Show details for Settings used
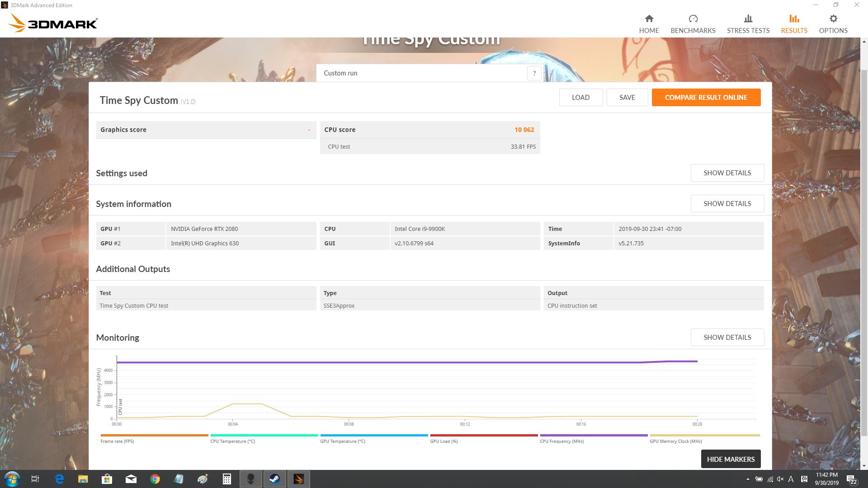This screenshot has height=488, width=868. (727, 173)
